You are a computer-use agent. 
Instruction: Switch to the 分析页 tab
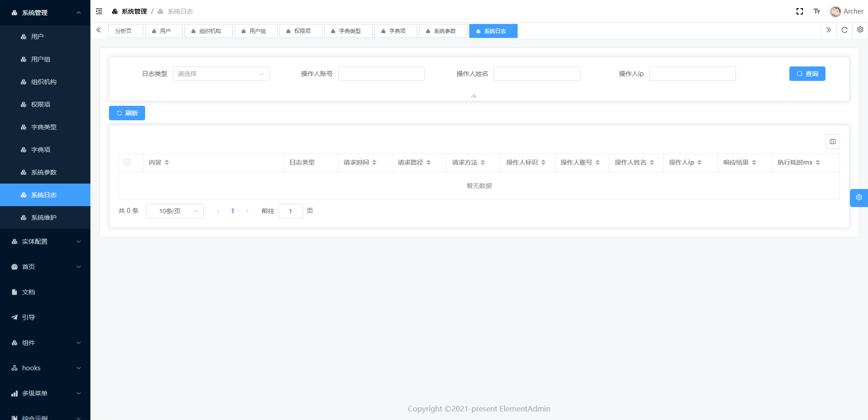tap(126, 31)
